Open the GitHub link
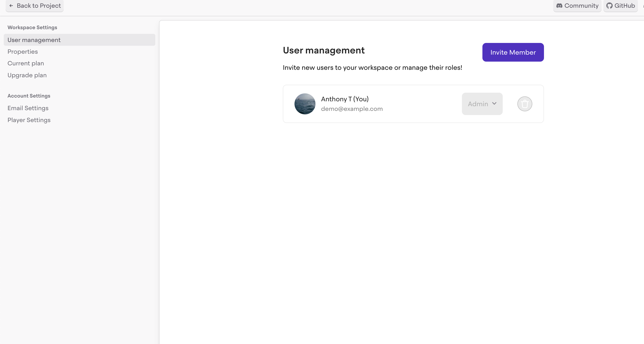 [620, 6]
